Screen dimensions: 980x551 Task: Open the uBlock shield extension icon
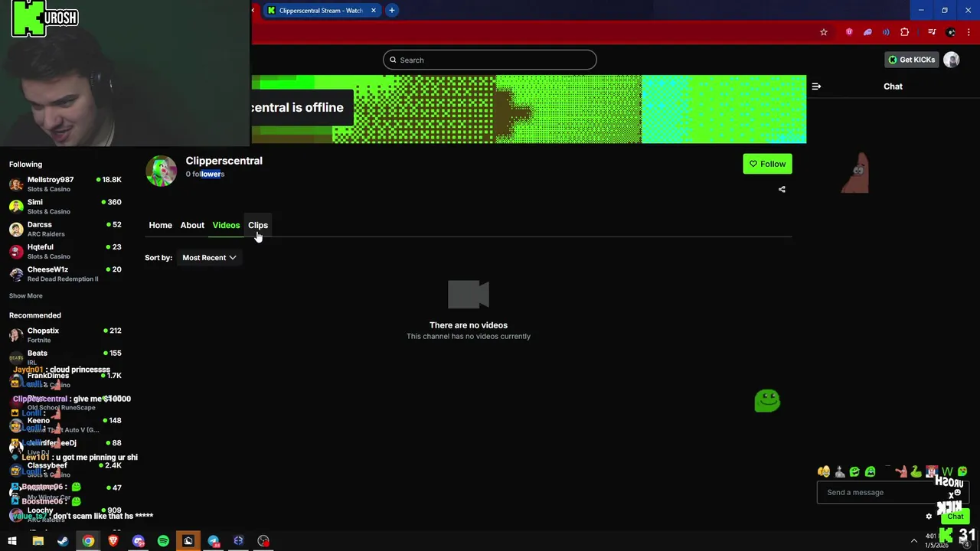click(x=849, y=32)
